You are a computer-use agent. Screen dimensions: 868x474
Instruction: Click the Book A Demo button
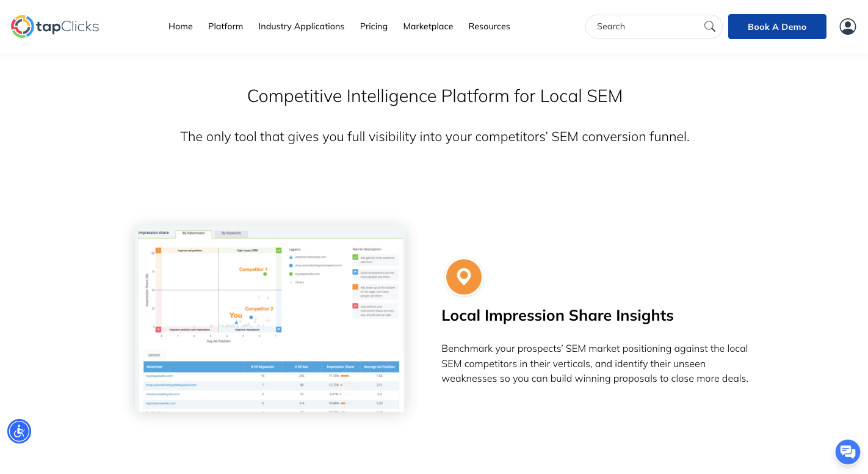click(777, 27)
